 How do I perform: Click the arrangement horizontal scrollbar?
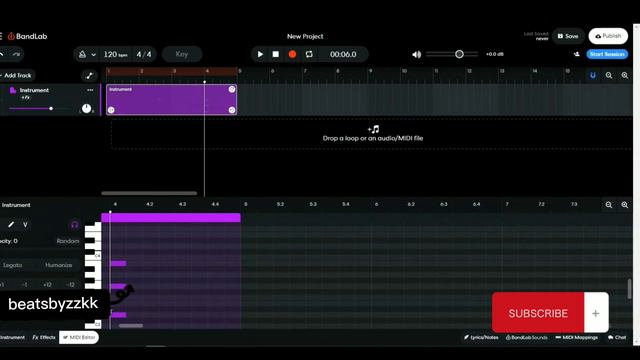point(149,193)
